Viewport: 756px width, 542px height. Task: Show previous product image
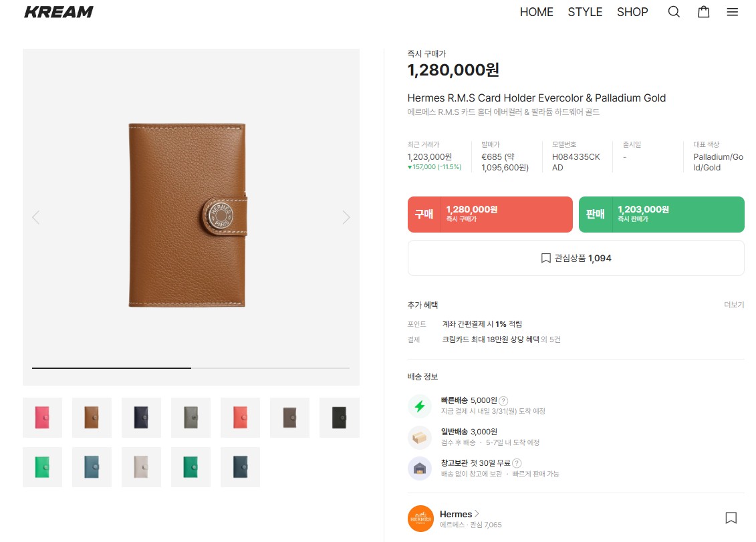(x=36, y=217)
